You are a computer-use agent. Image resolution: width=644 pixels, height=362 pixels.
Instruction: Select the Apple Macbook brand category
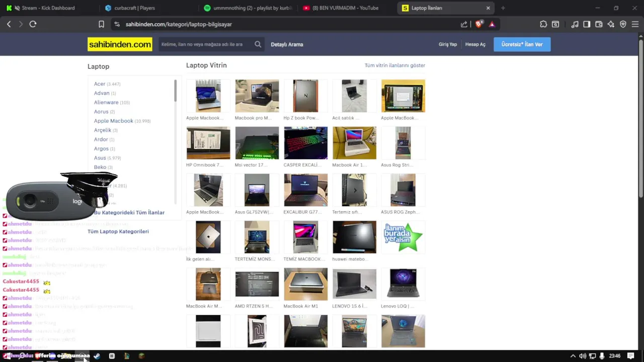click(x=114, y=121)
